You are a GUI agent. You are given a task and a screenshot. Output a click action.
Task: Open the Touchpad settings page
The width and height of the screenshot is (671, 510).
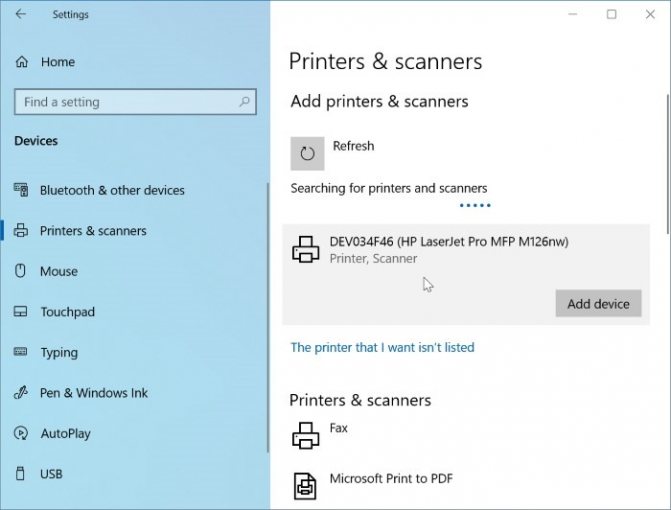(x=67, y=312)
